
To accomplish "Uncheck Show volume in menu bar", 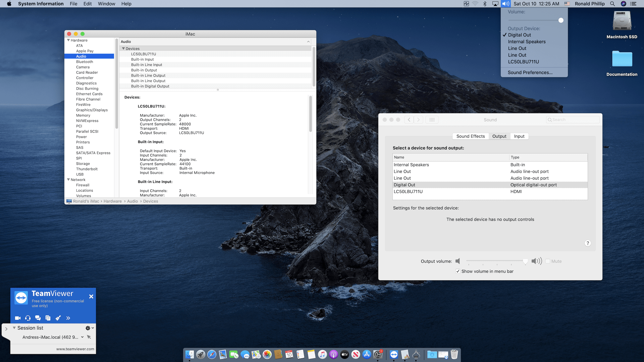I will (x=458, y=271).
